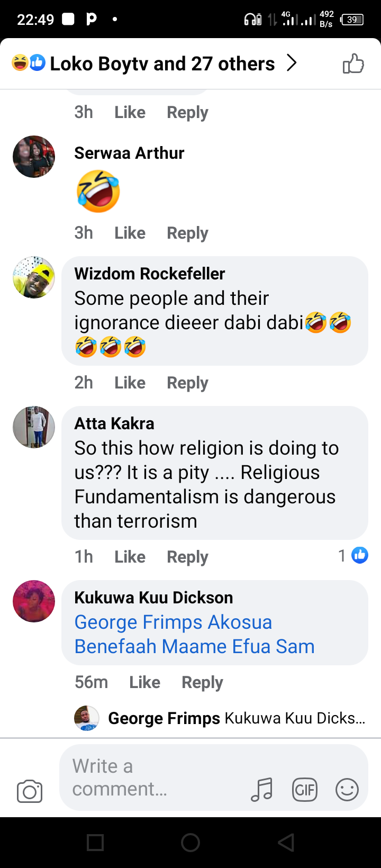Screen dimensions: 381x868
Task: Tap the thumbs-up like icon in header
Action: (x=353, y=64)
